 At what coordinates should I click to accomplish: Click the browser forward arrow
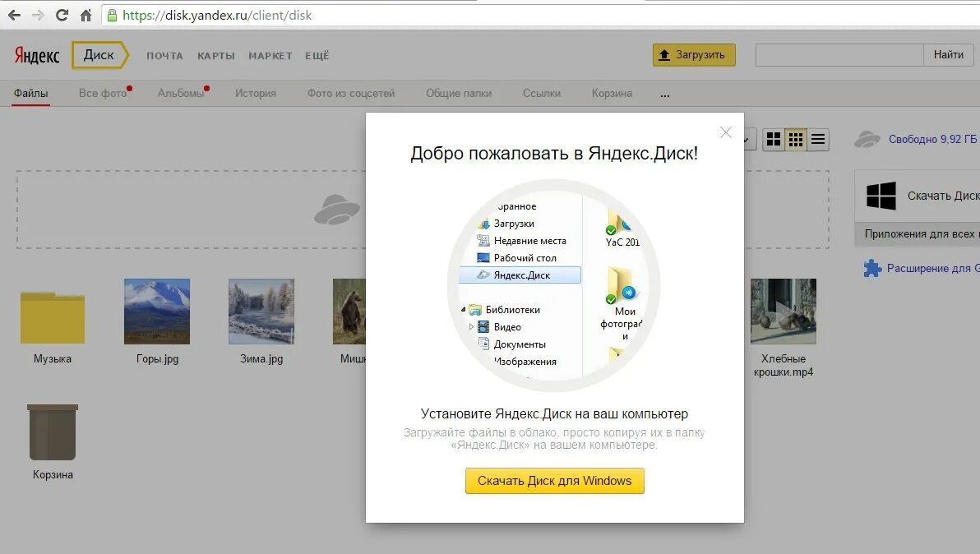[38, 15]
